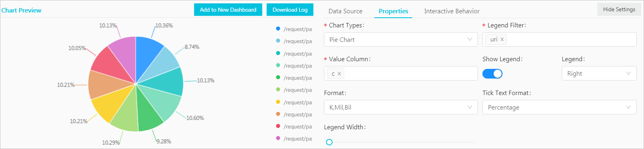Remove the uri tag from Legend Filter
Screen dimensions: 644x149
click(502, 39)
